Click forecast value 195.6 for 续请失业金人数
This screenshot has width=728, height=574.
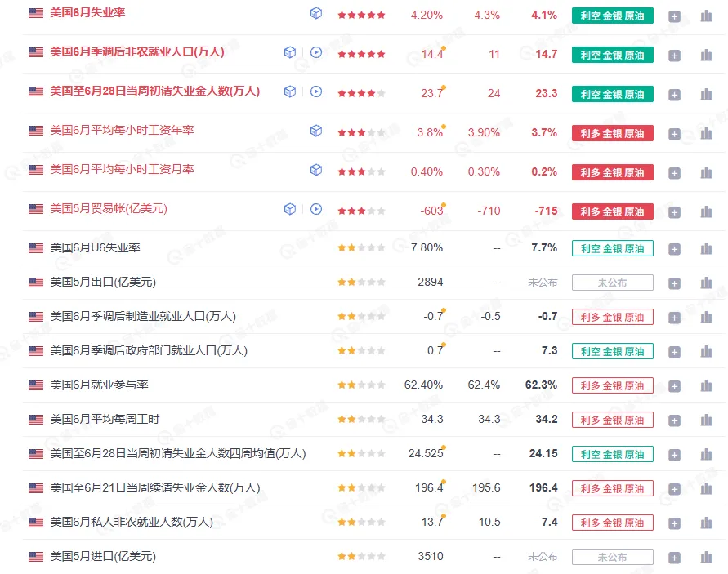coord(486,488)
